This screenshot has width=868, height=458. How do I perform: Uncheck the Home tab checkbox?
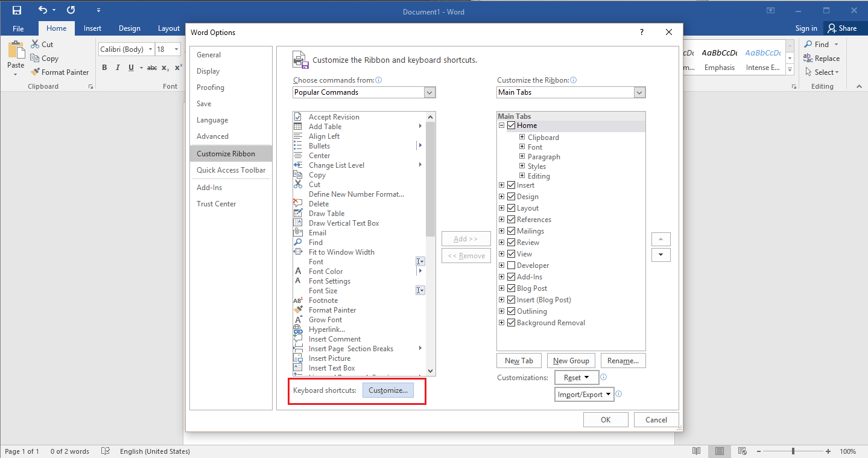point(512,126)
